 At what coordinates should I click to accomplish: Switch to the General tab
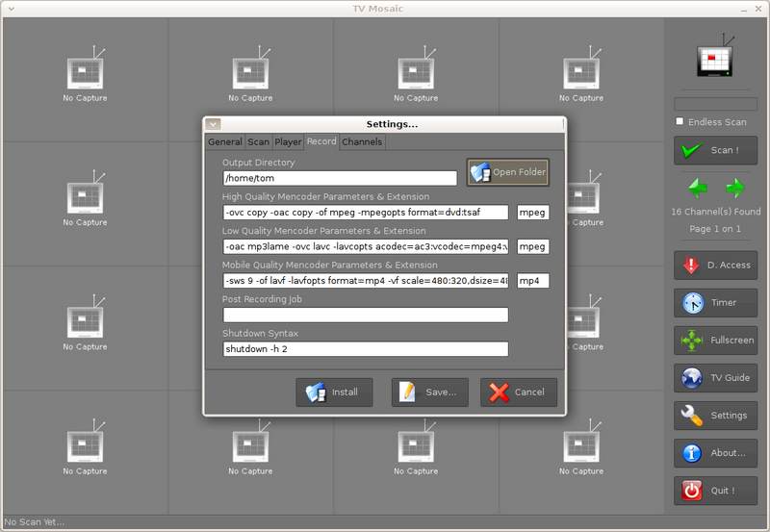point(225,141)
